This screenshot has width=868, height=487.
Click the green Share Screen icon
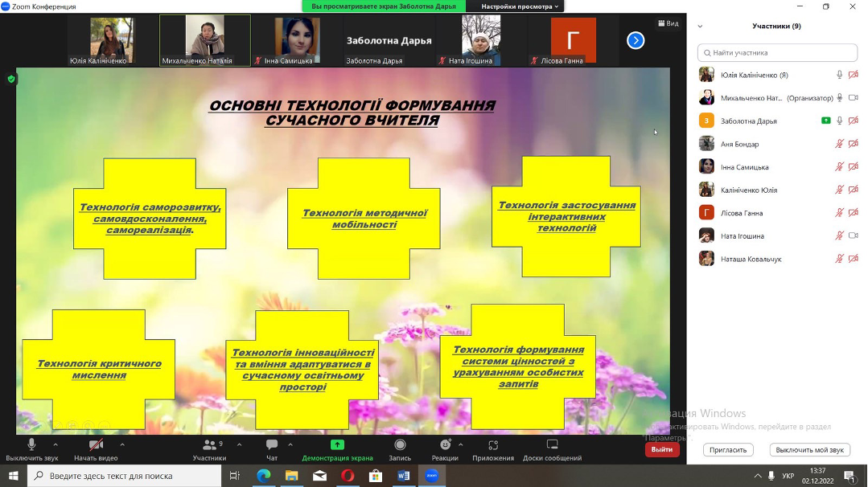click(x=337, y=445)
